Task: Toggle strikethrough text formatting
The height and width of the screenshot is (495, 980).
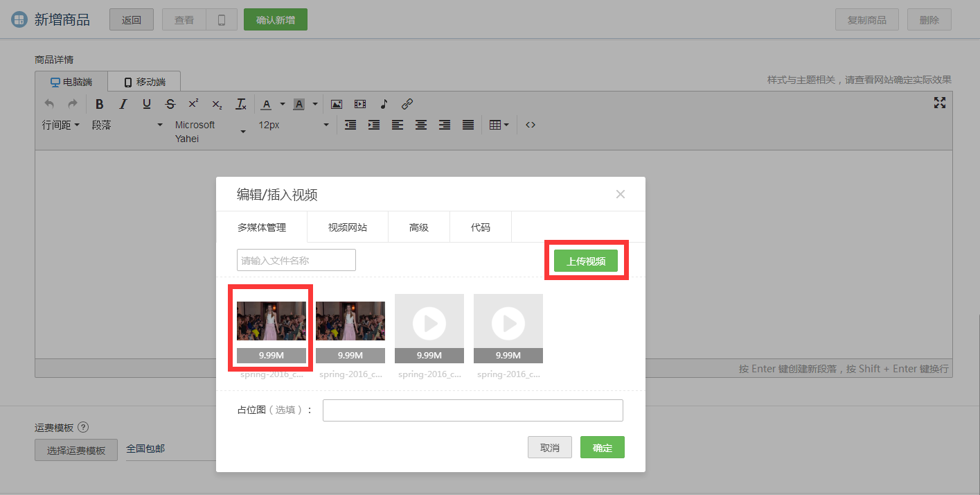Action: (170, 104)
